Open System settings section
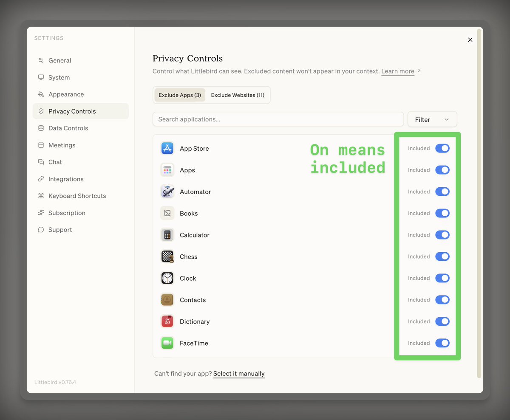The width and height of the screenshot is (510, 420). 81,77
